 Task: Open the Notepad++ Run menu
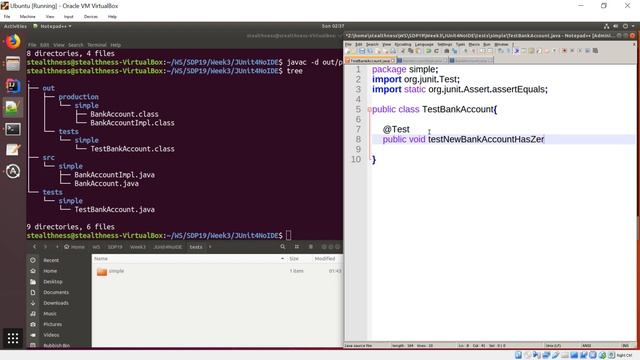pos(487,44)
